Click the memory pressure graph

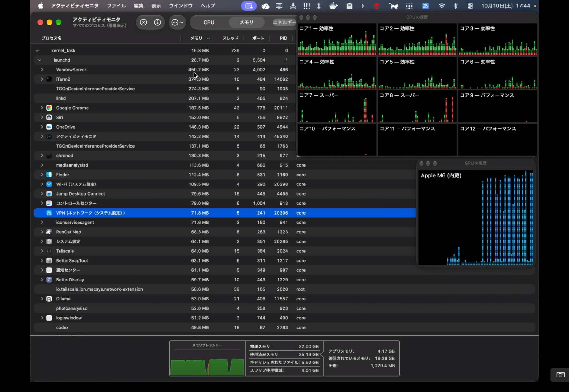[x=207, y=361]
